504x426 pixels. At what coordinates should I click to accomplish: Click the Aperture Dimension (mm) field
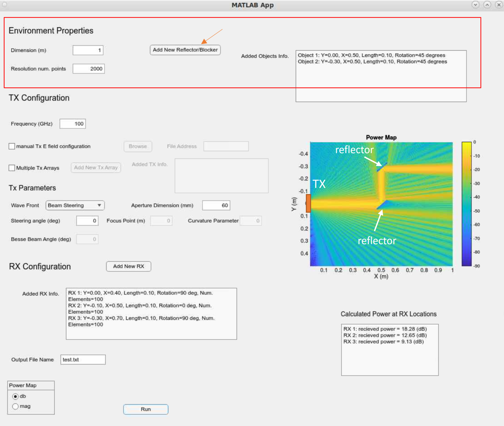tap(216, 205)
